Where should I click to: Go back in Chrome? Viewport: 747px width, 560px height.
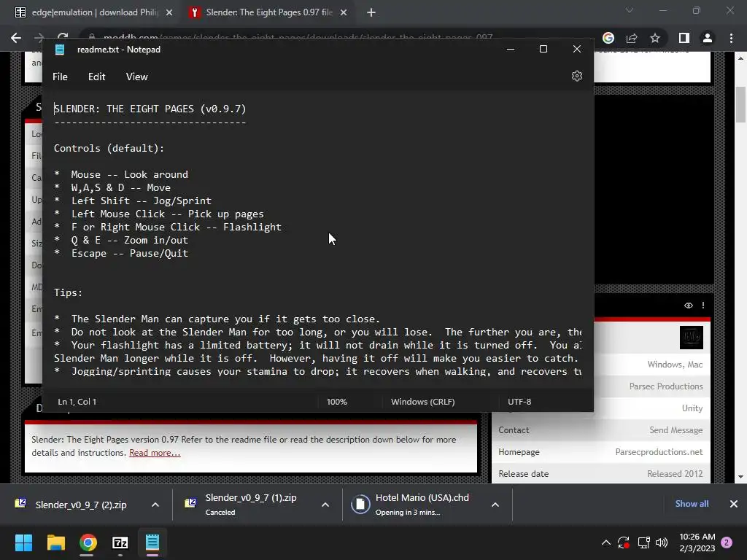pos(16,38)
